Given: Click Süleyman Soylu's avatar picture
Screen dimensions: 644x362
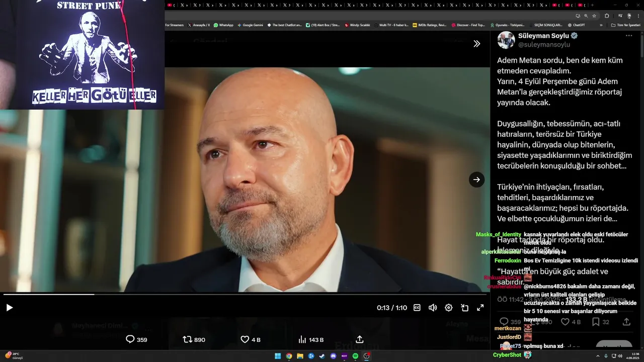Looking at the screenshot, I should (506, 40).
